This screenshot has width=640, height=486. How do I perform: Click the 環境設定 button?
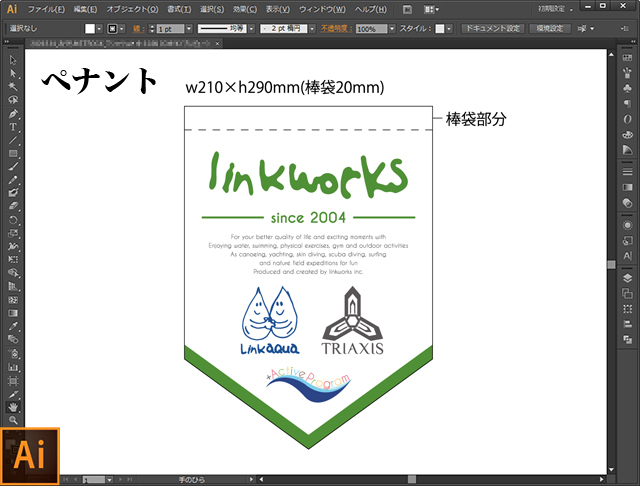(x=549, y=28)
